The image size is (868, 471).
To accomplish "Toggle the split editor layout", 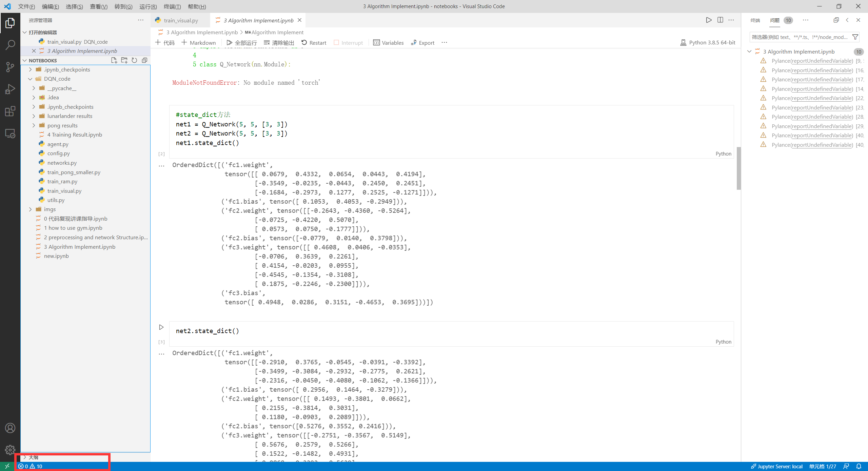I will 719,20.
